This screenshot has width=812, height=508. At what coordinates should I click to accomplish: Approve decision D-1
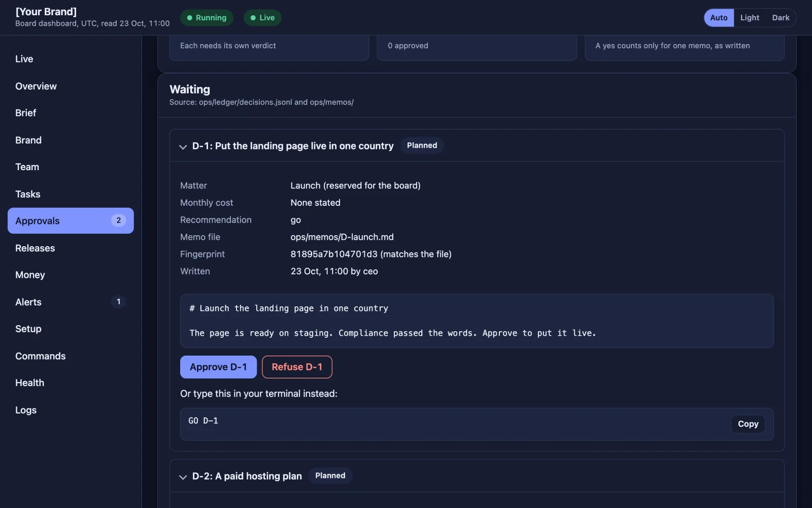point(218,367)
